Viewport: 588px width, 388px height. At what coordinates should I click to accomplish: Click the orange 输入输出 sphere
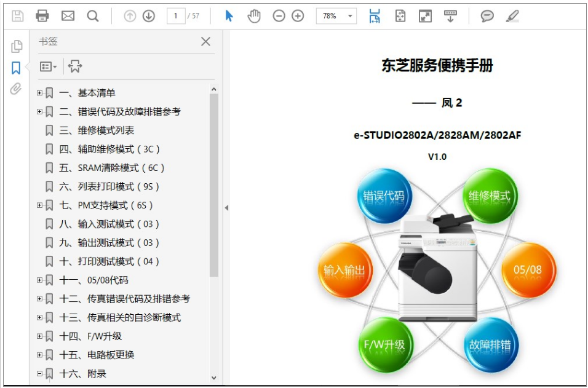coord(345,270)
